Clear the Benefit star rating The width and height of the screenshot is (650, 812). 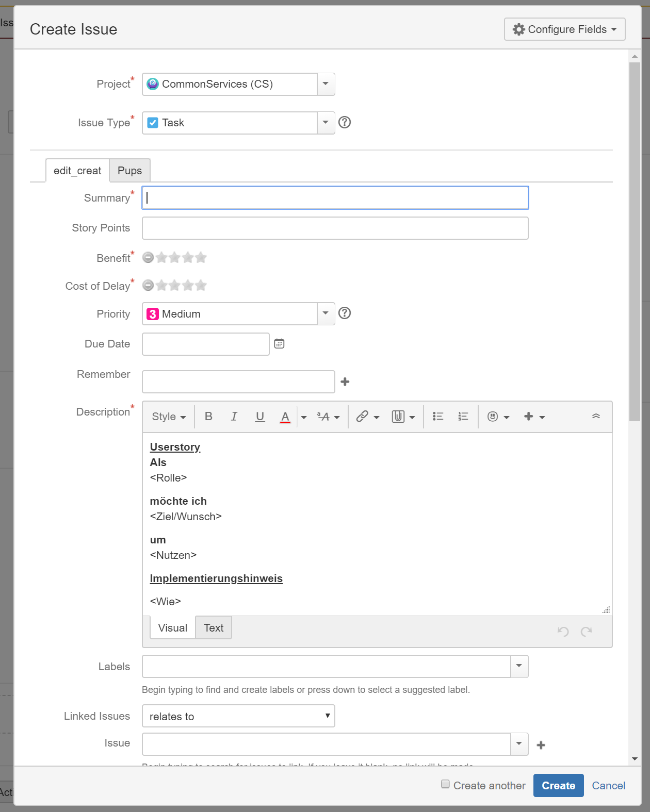click(x=148, y=257)
